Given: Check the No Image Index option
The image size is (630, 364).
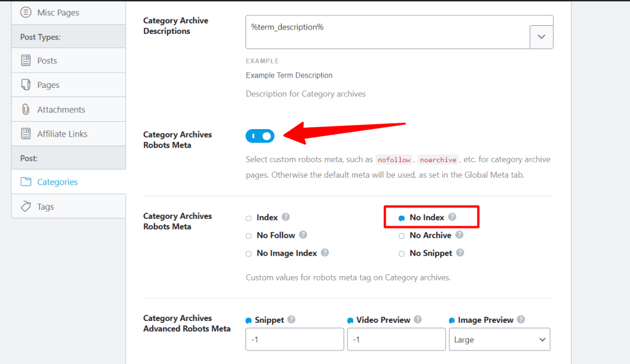Looking at the screenshot, I should 249,254.
